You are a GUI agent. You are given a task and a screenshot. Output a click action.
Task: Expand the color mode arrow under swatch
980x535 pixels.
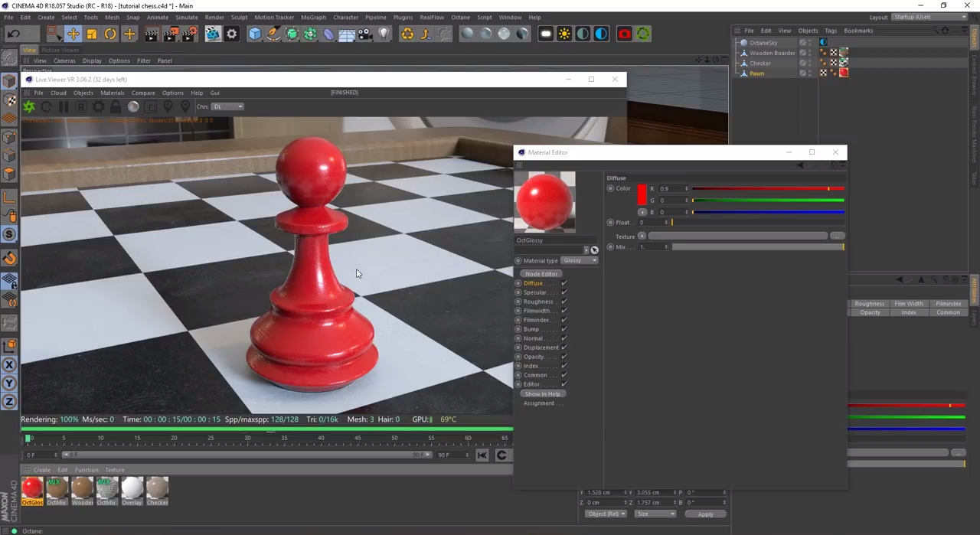click(642, 212)
